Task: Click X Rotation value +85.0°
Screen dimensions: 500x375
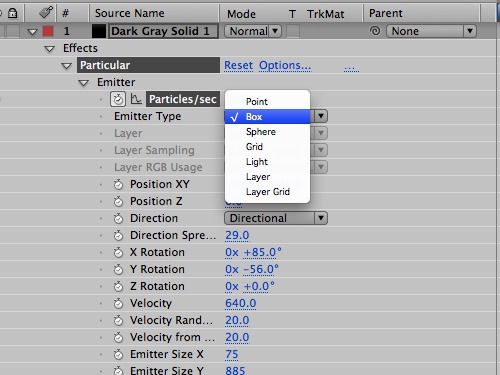Action: click(263, 252)
